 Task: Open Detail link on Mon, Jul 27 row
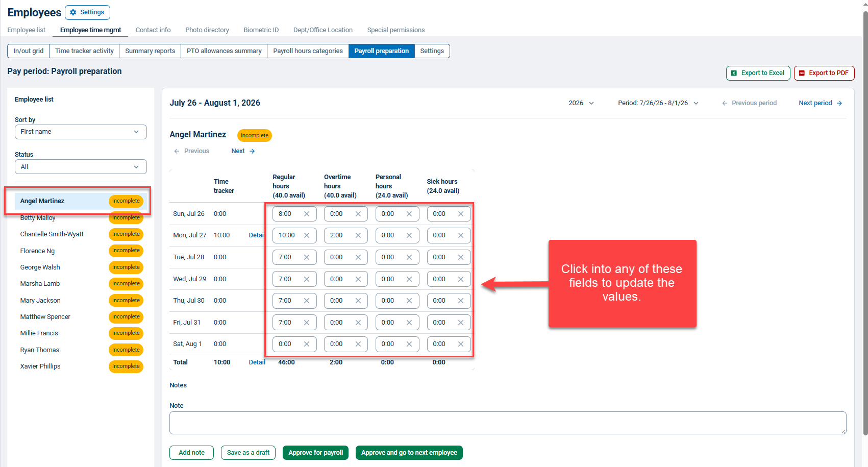257,235
